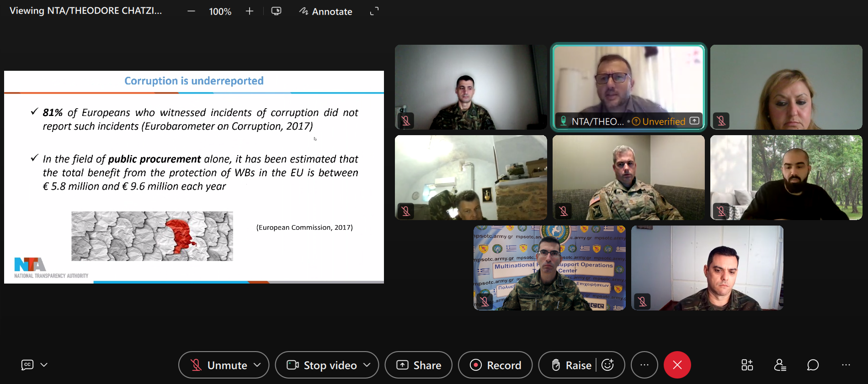Show the participants list
The width and height of the screenshot is (868, 384).
tap(780, 365)
